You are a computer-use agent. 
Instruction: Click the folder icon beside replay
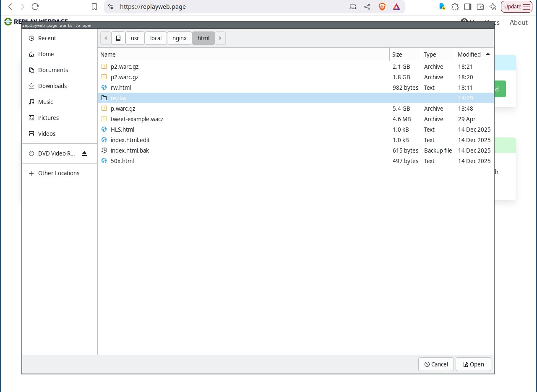click(104, 98)
